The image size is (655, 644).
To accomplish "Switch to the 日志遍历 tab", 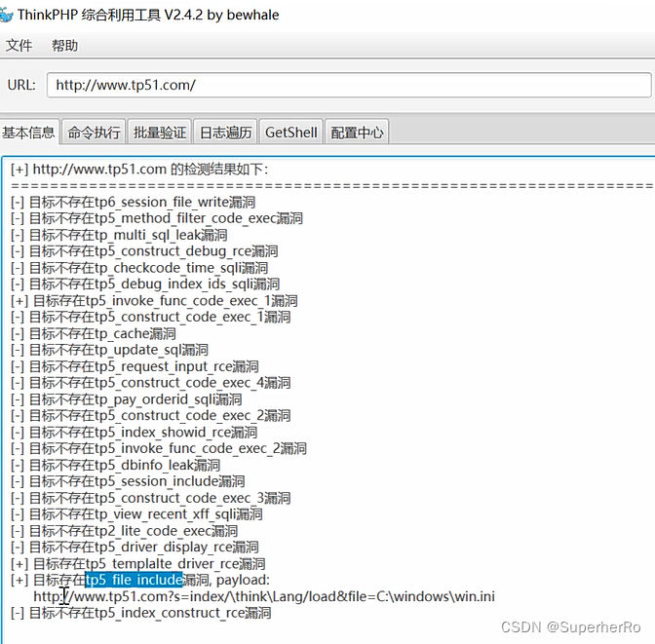I will (x=225, y=133).
